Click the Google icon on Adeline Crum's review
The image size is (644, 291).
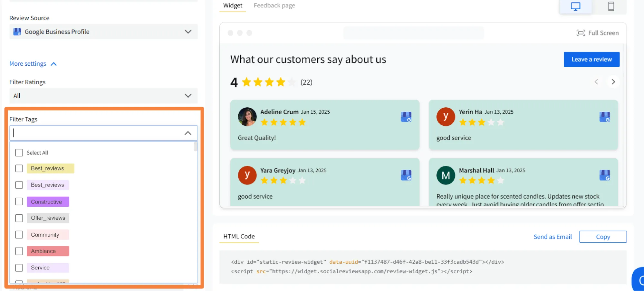[406, 117]
